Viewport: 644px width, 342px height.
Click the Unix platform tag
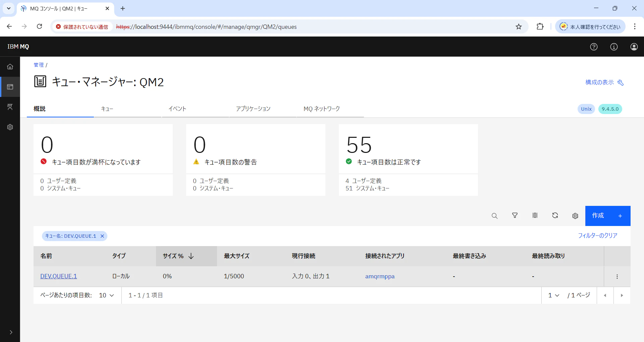coord(586,109)
